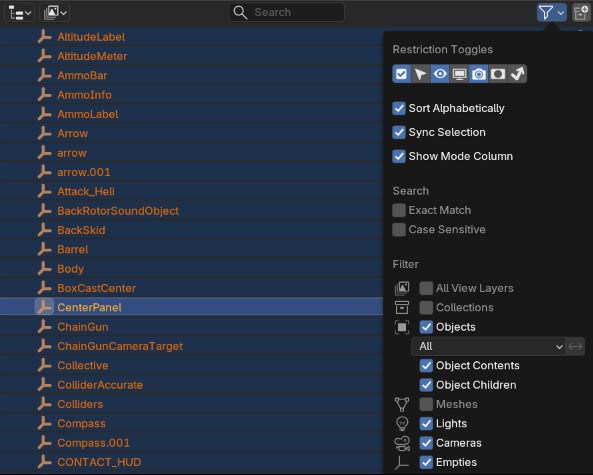Select the Collective object

[x=83, y=365]
